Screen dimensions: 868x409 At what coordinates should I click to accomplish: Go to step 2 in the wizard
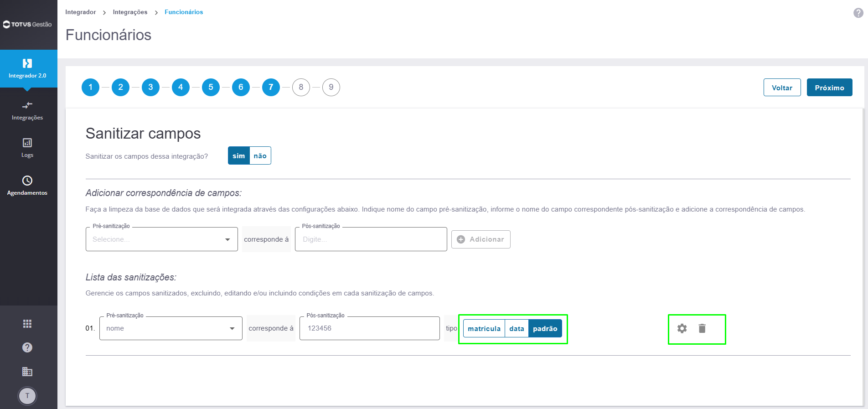pos(121,87)
